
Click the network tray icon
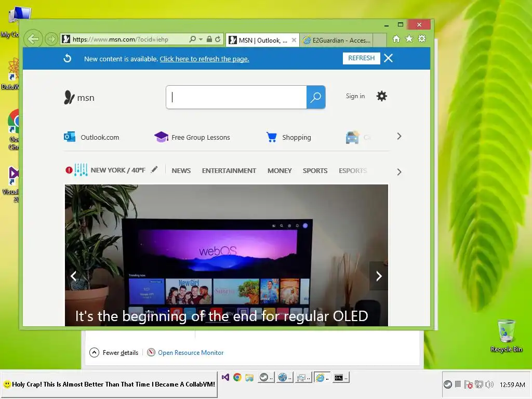(x=478, y=384)
